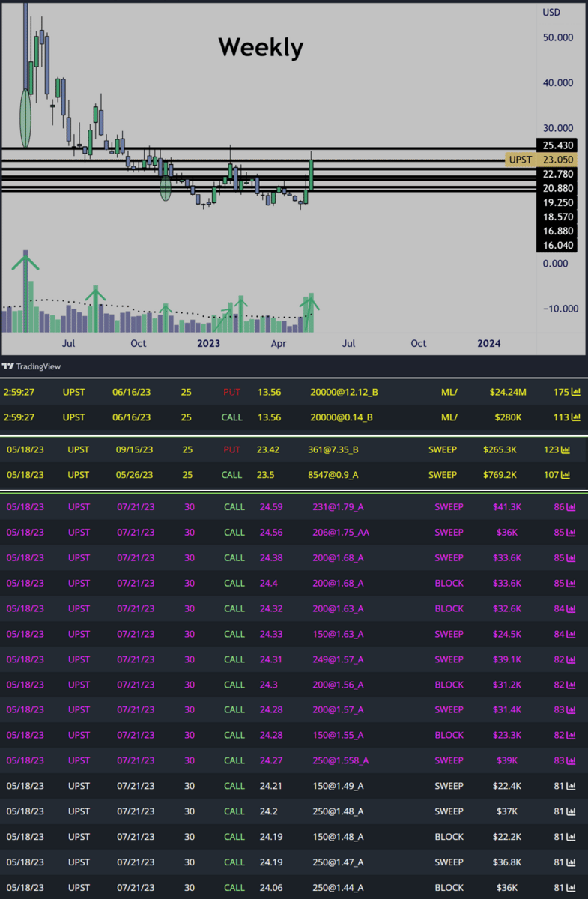Select the 20.880 price level label
The height and width of the screenshot is (899, 588).
click(557, 188)
